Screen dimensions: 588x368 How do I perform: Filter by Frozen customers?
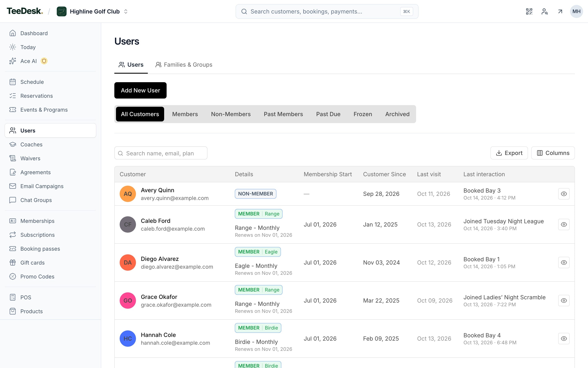[x=363, y=114]
